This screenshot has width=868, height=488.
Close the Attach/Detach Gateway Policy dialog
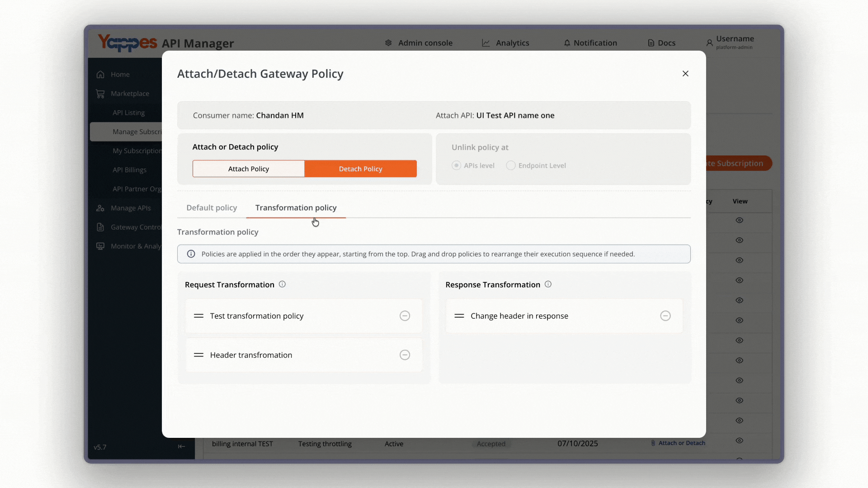(685, 74)
